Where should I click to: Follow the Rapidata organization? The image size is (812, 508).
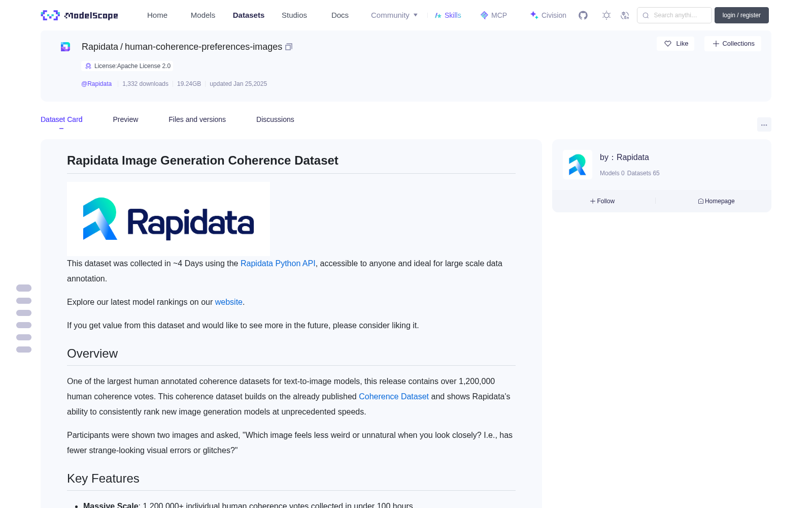click(x=602, y=201)
